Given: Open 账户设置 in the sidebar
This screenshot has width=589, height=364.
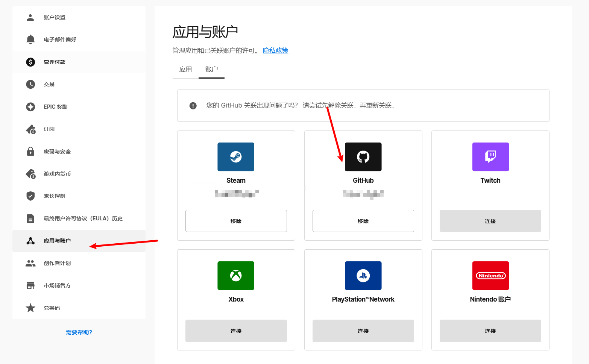Looking at the screenshot, I should click(79, 17).
